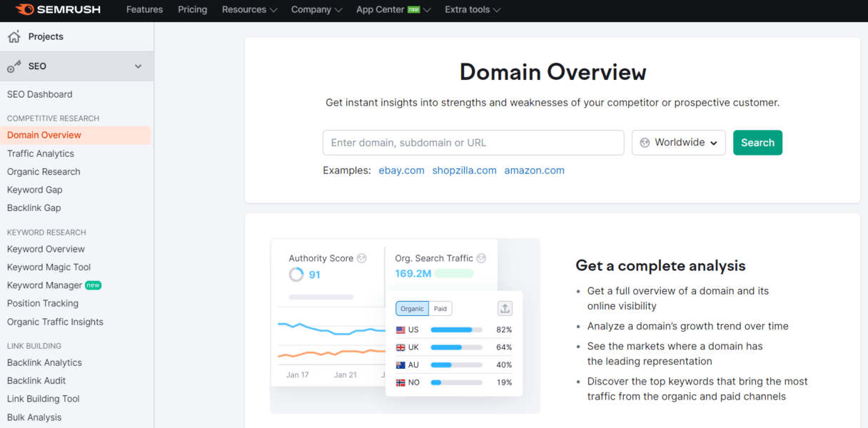Open the shopzilla.com example link
Viewport: 868px width, 428px height.
pyautogui.click(x=464, y=170)
